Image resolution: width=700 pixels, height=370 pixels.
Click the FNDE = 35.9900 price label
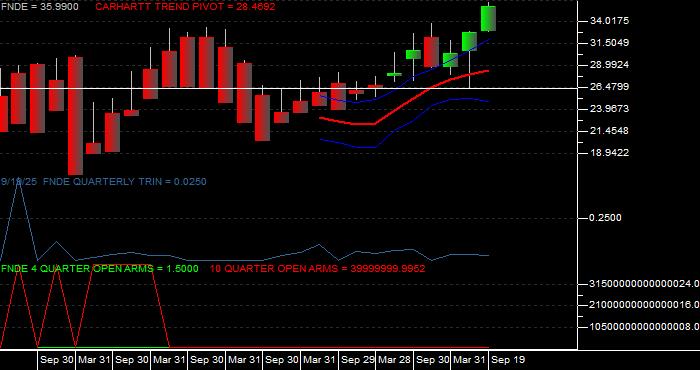[39, 7]
